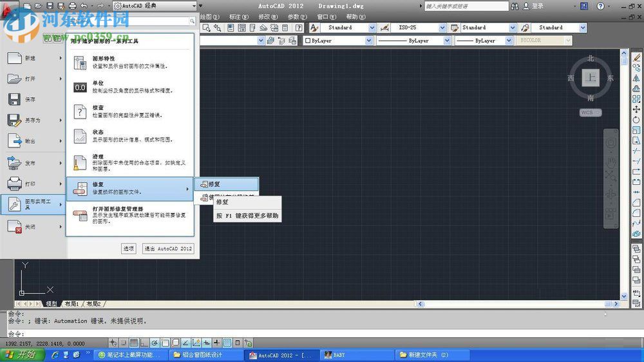Toggle snap mode in status bar

pyautogui.click(x=124, y=343)
